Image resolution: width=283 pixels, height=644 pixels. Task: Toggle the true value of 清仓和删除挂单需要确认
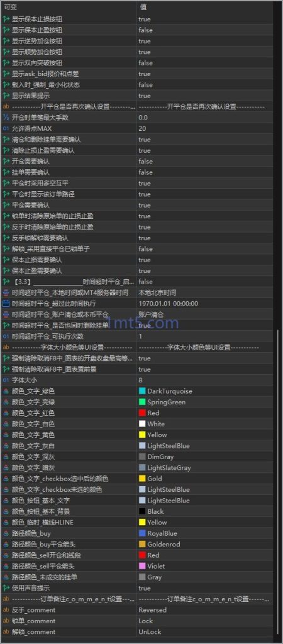point(145,140)
